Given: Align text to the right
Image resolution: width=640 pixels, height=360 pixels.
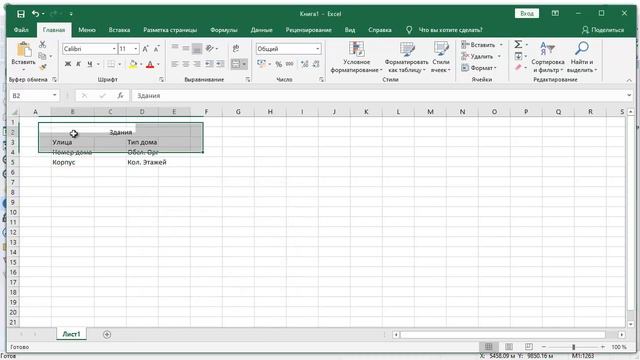Looking at the screenshot, I should tap(197, 64).
